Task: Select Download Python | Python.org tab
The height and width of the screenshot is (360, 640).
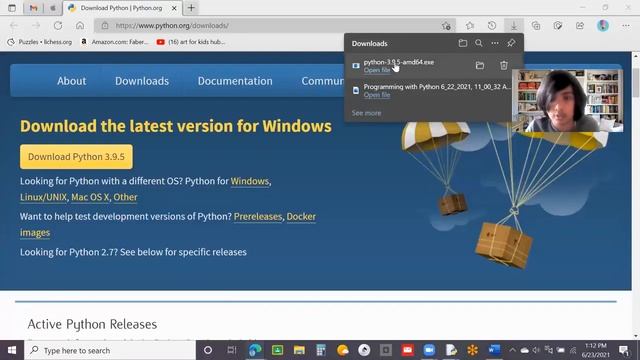Action: pyautogui.click(x=121, y=8)
